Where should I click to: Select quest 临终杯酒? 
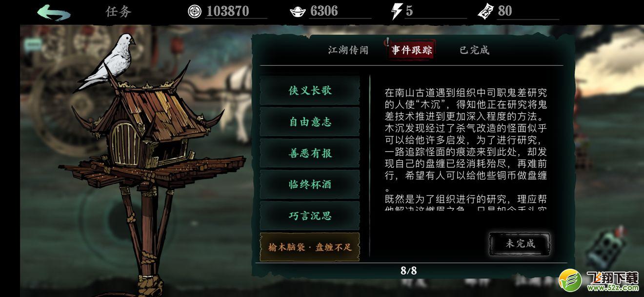310,184
